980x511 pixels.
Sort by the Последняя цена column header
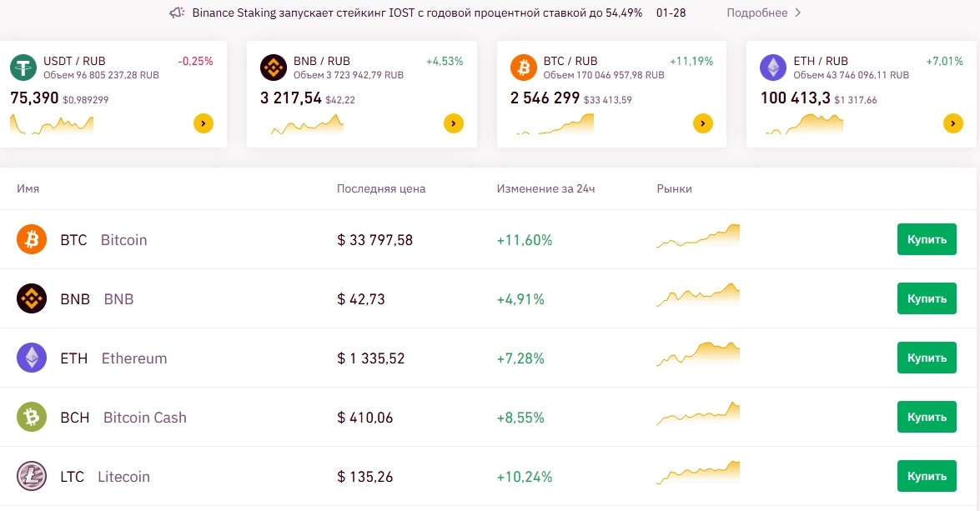tap(381, 189)
